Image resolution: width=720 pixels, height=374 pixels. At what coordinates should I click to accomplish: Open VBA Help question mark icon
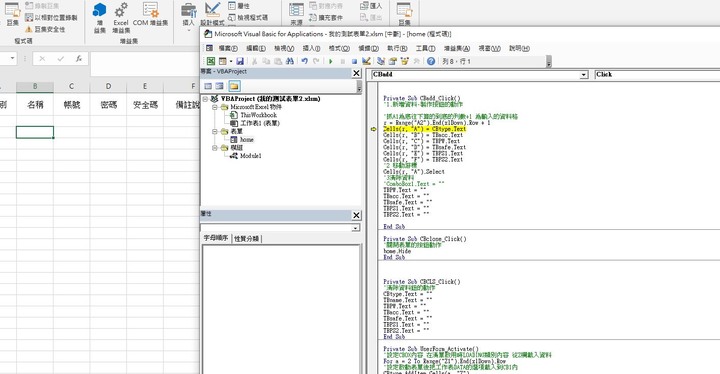[x=431, y=61]
